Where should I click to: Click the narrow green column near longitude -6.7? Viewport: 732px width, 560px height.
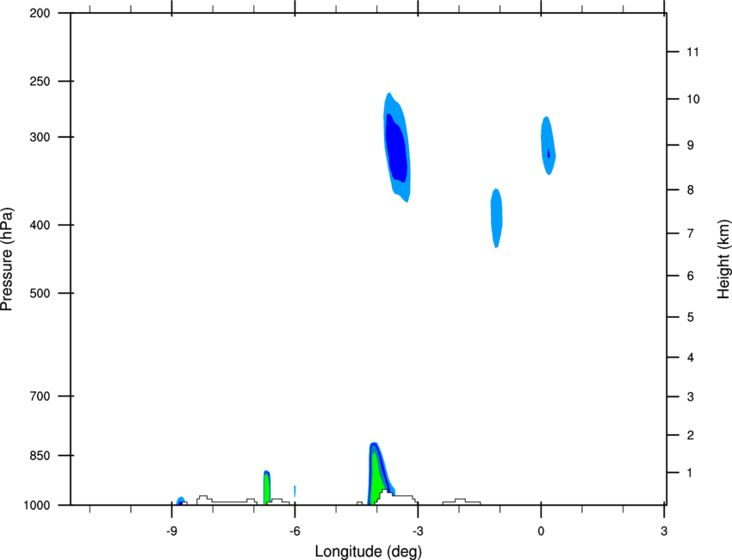tap(267, 488)
